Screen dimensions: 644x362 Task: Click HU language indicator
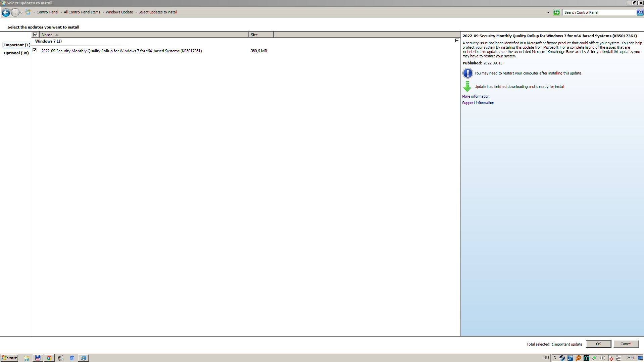point(546,358)
